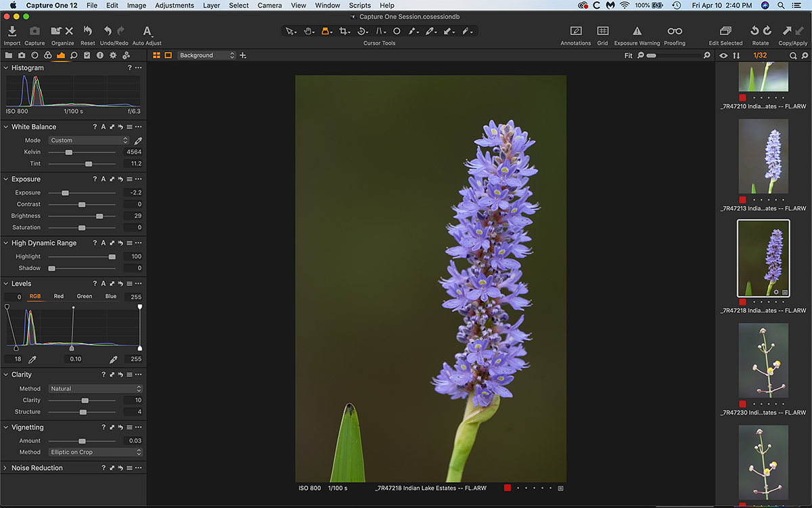This screenshot has width=812, height=508.
Task: Click the Import toolbar icon
Action: (x=12, y=31)
